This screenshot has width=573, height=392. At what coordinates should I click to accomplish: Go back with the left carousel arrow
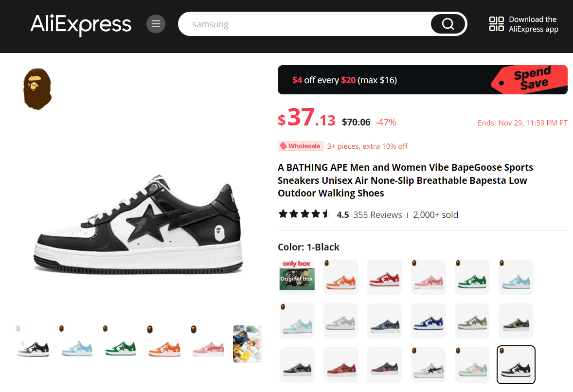pos(22,344)
